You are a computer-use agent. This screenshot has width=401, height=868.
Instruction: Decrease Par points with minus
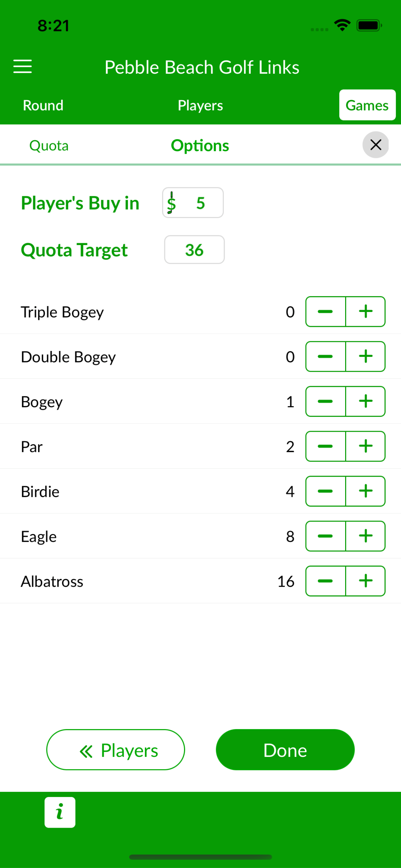pyautogui.click(x=325, y=446)
